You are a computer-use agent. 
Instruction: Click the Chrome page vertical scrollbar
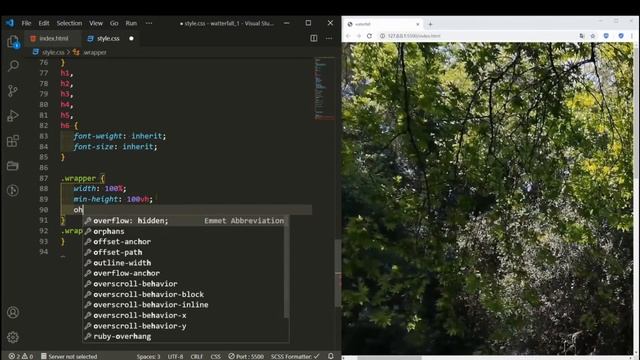point(636,110)
